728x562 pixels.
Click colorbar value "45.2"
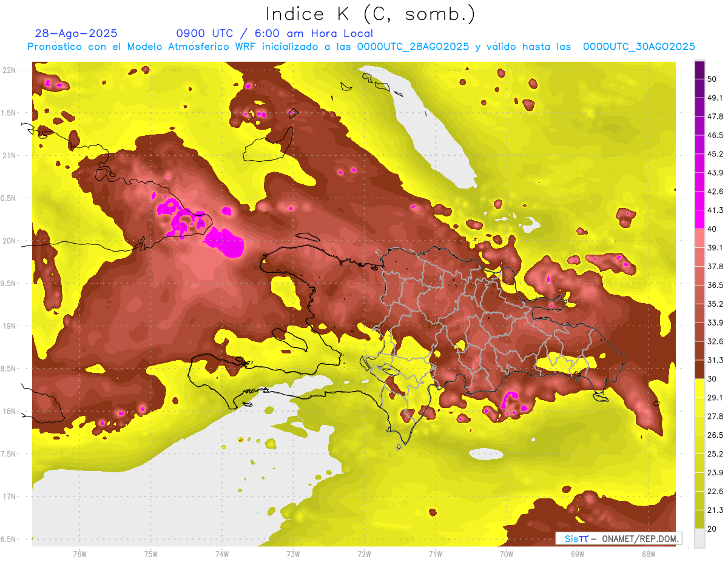click(x=715, y=155)
